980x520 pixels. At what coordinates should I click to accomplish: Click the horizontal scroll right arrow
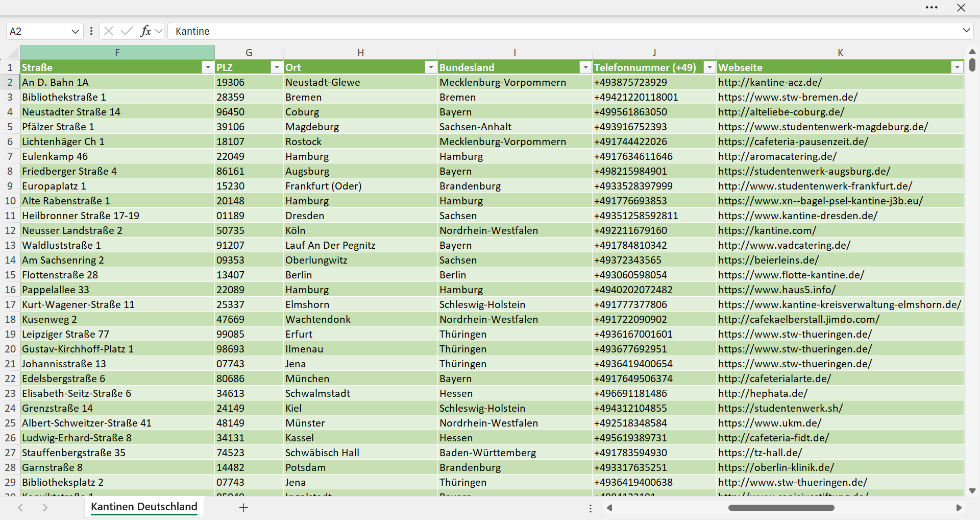click(959, 508)
